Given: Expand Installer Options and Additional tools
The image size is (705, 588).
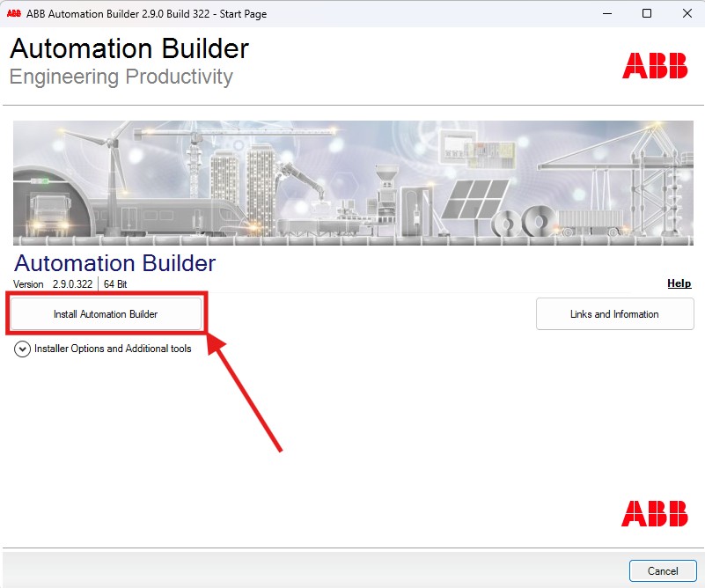Looking at the screenshot, I should click(x=23, y=349).
